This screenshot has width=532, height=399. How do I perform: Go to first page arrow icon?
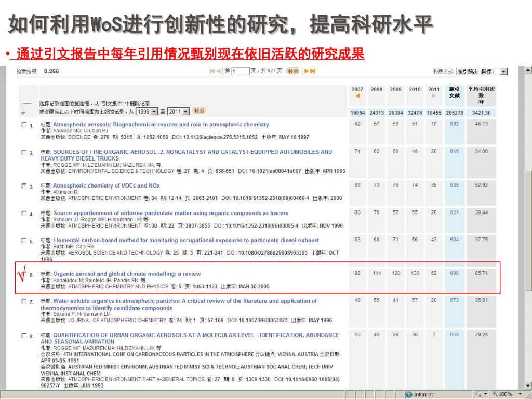tap(212, 71)
